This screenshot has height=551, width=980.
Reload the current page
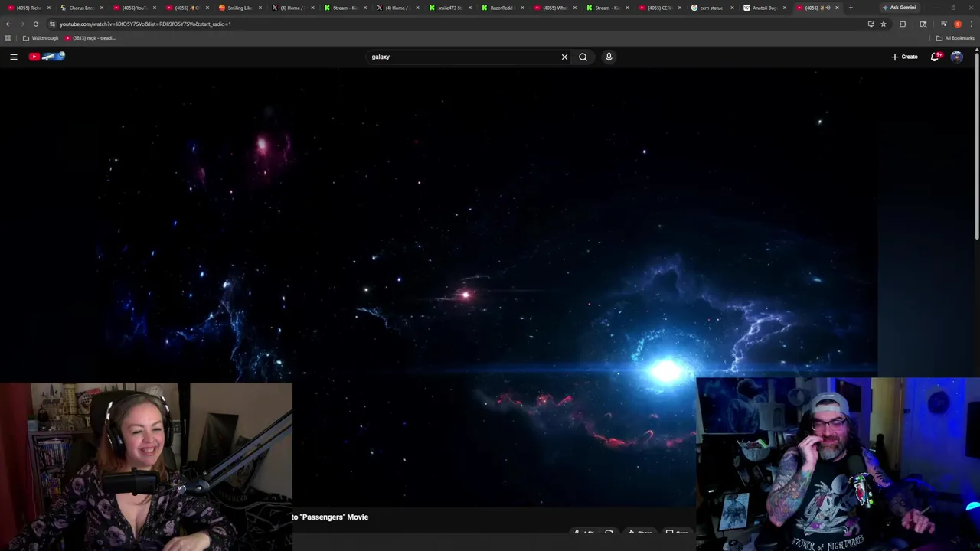[x=35, y=24]
